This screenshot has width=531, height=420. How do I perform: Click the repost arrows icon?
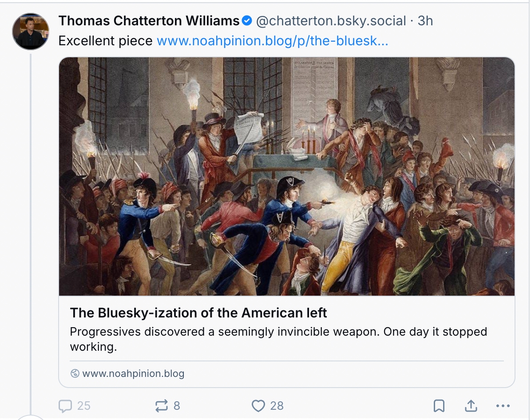(161, 406)
